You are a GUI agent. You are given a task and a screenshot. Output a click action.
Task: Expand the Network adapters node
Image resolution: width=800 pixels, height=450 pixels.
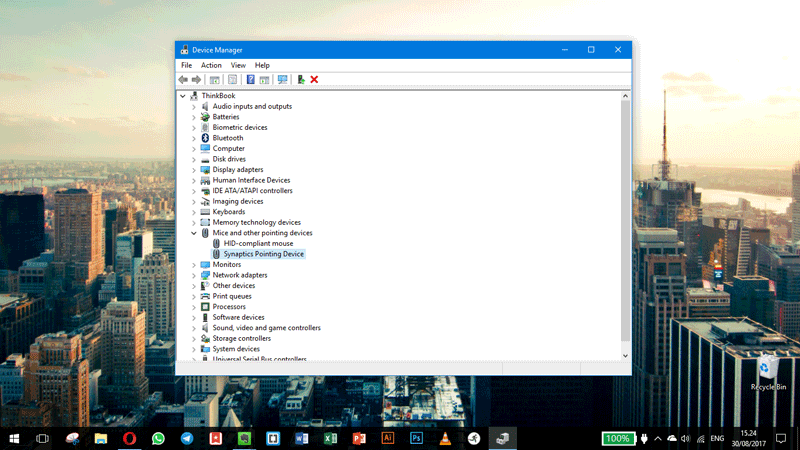[194, 275]
